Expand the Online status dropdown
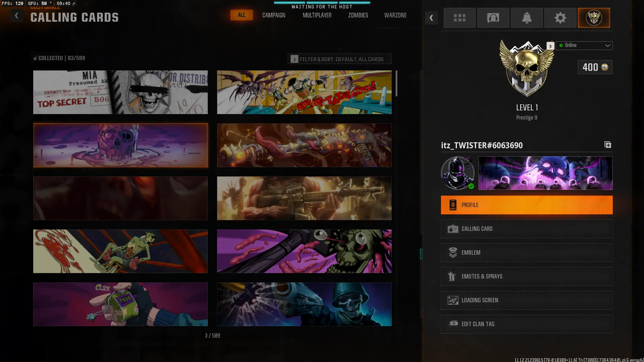The height and width of the screenshot is (362, 644). pyautogui.click(x=584, y=45)
